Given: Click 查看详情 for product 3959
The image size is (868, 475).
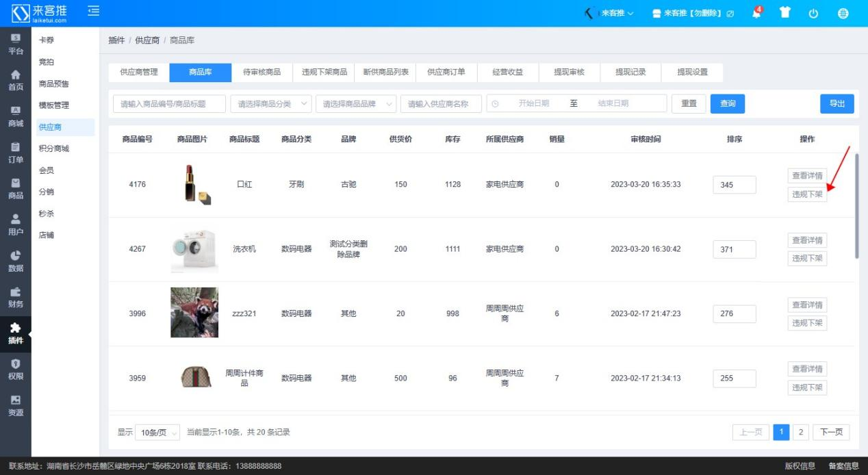Looking at the screenshot, I should (x=807, y=369).
